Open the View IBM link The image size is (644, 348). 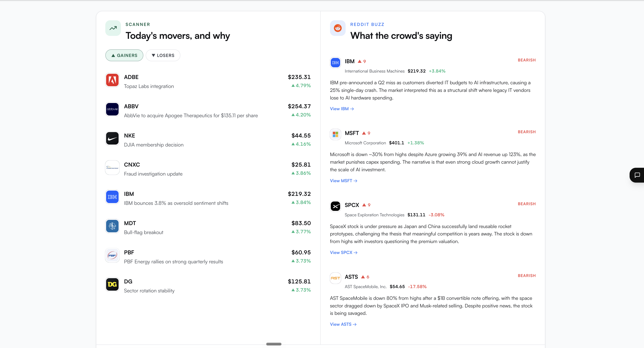tap(342, 109)
